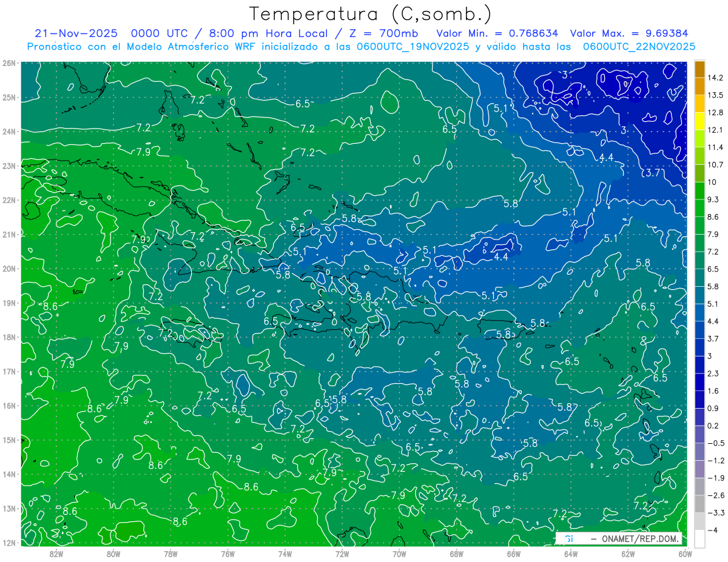Click the colorbar label "10"
The height and width of the screenshot is (562, 728).
tap(713, 182)
